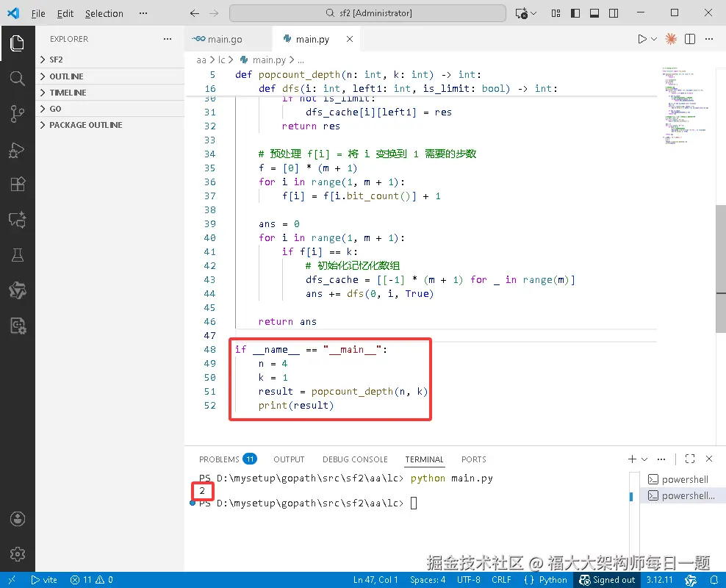Click the VS Code logo menu icon

13,13
